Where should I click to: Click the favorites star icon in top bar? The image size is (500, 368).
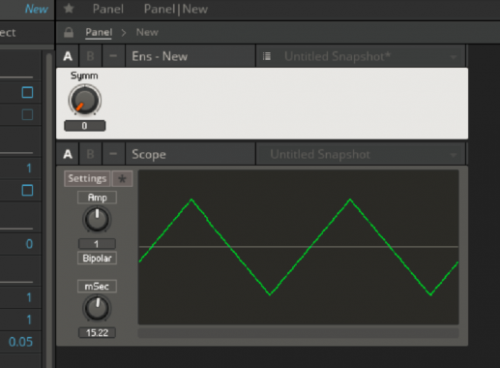tap(69, 9)
